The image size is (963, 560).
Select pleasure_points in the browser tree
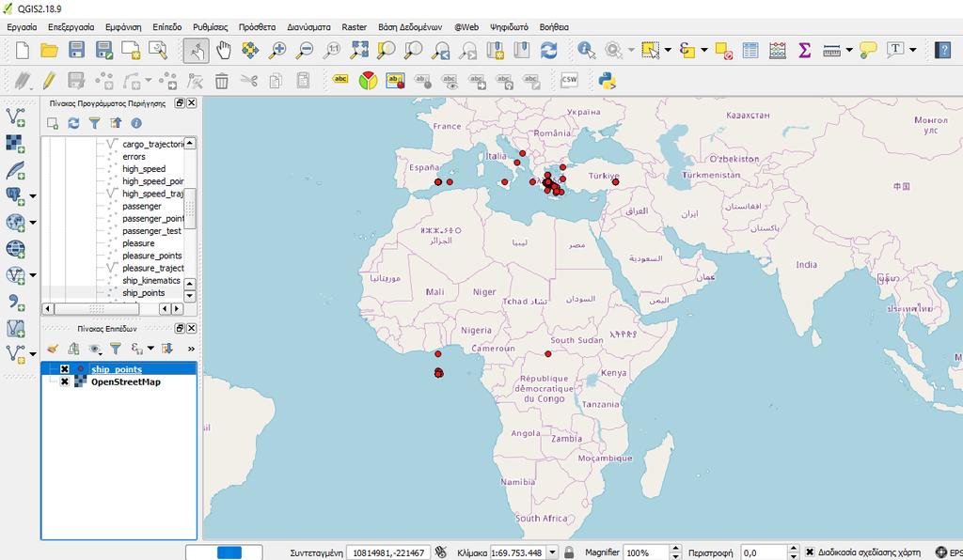pos(151,256)
